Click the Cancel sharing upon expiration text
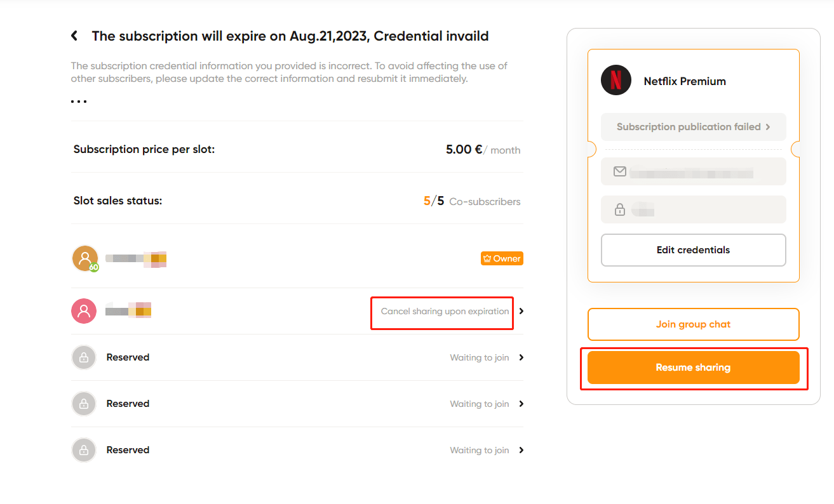The width and height of the screenshot is (834, 504). click(x=445, y=311)
